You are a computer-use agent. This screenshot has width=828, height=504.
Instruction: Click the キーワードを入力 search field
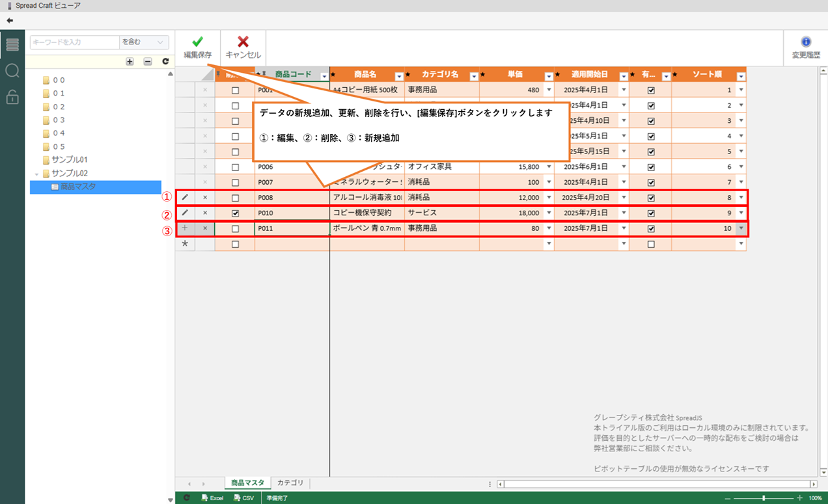(x=74, y=42)
